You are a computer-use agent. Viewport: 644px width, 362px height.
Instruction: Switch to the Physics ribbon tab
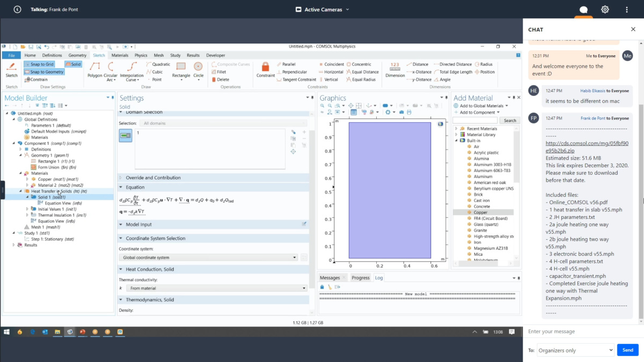(141, 55)
